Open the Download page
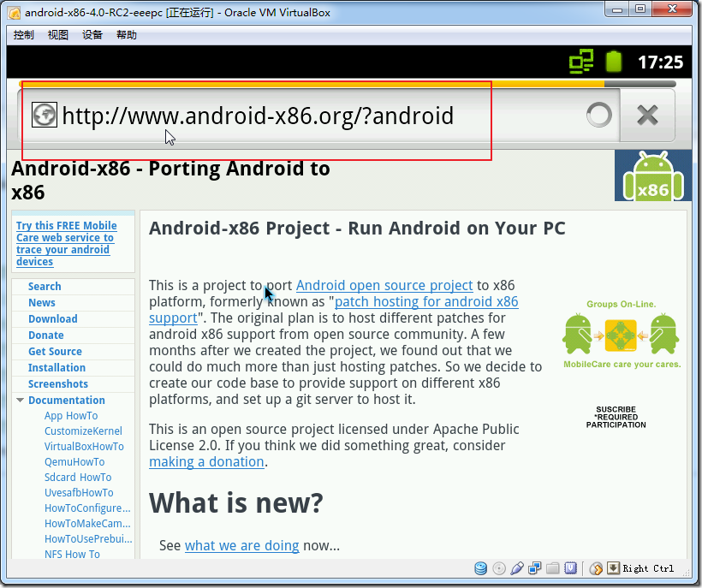The image size is (702, 588). (53, 318)
